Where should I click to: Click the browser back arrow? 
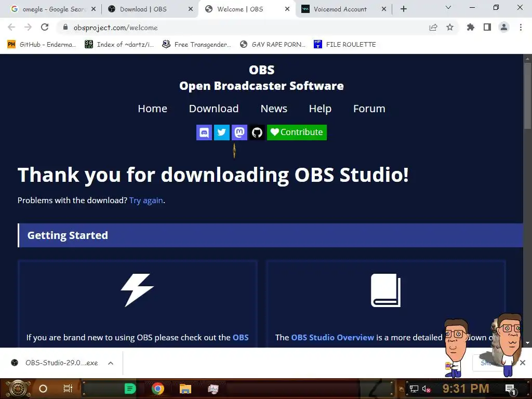click(11, 27)
